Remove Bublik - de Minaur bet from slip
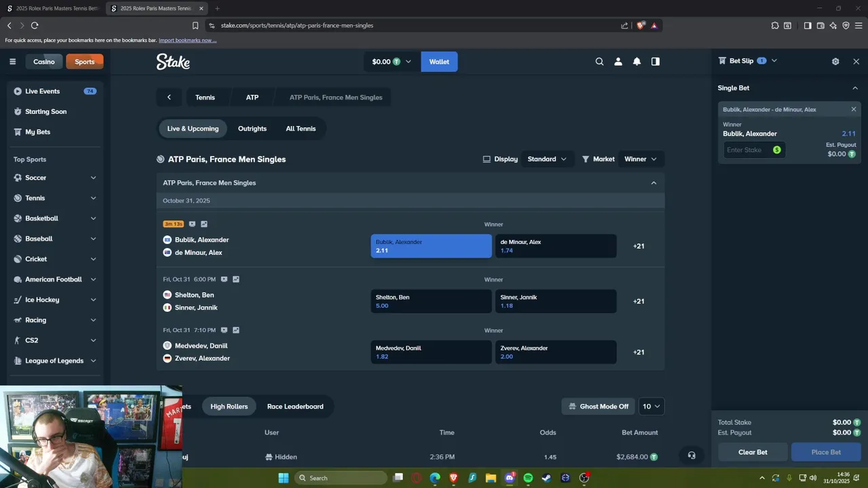Screen dimensions: 868x488 [854, 109]
